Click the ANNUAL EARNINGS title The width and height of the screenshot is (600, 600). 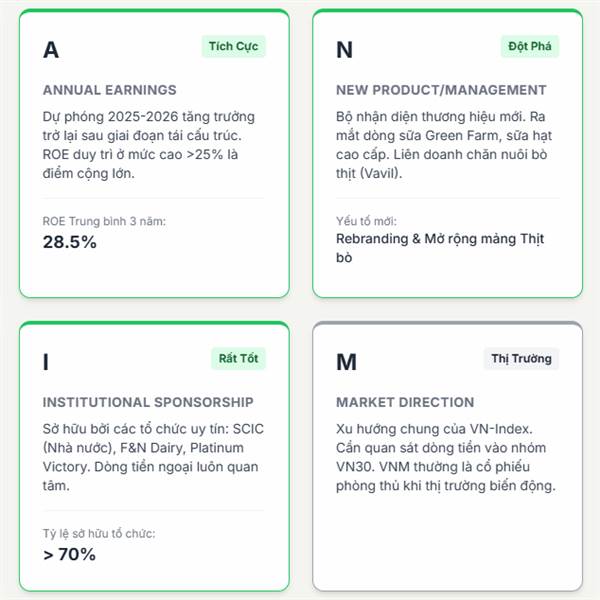pyautogui.click(x=109, y=90)
